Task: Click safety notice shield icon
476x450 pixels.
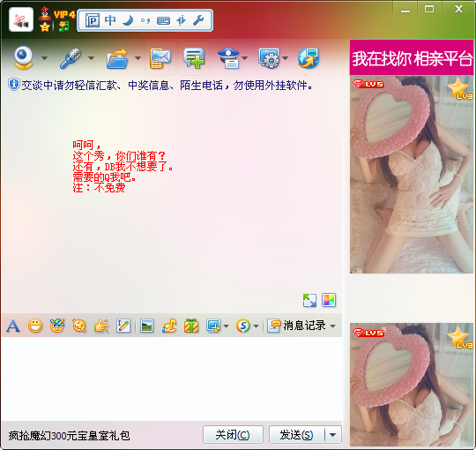Action: pos(14,85)
